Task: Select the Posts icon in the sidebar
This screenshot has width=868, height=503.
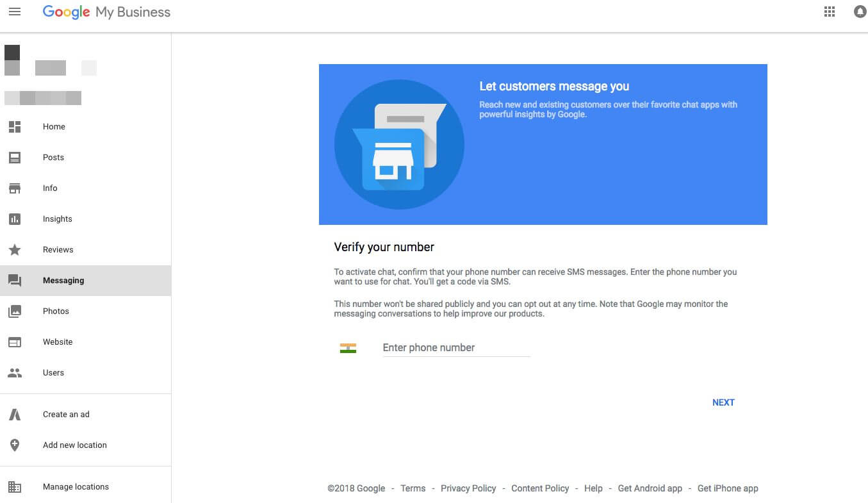Action: point(15,157)
